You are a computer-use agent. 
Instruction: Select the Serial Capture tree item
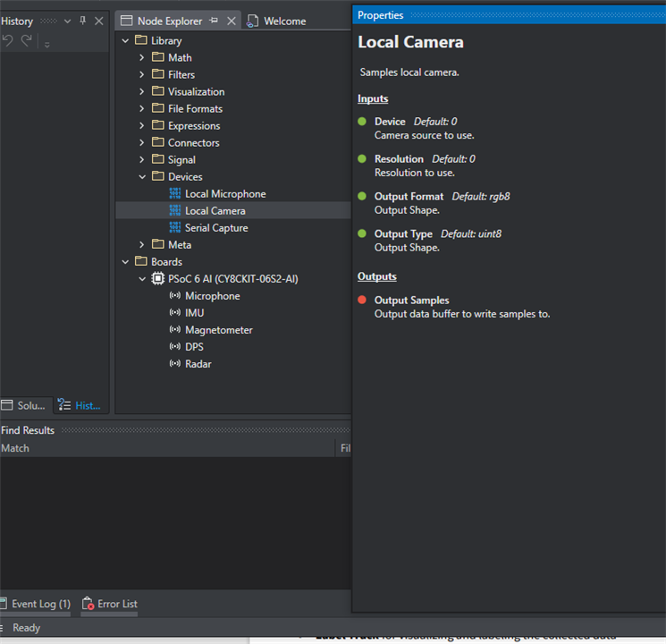(216, 228)
